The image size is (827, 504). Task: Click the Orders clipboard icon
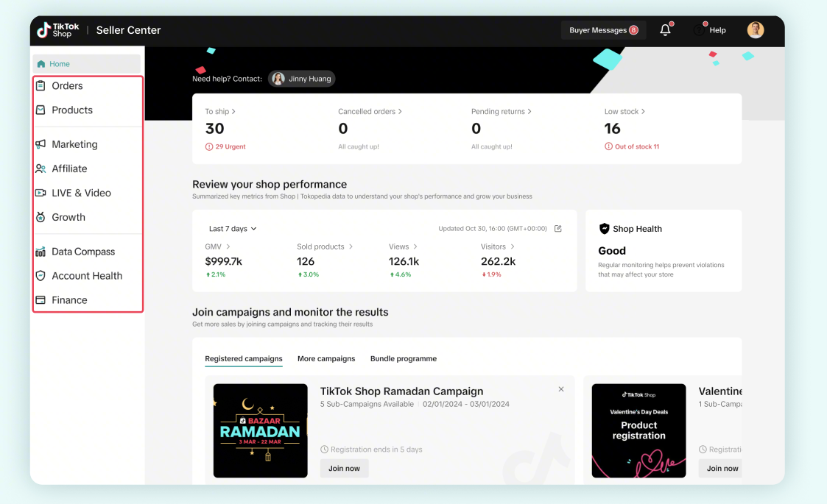pyautogui.click(x=41, y=85)
